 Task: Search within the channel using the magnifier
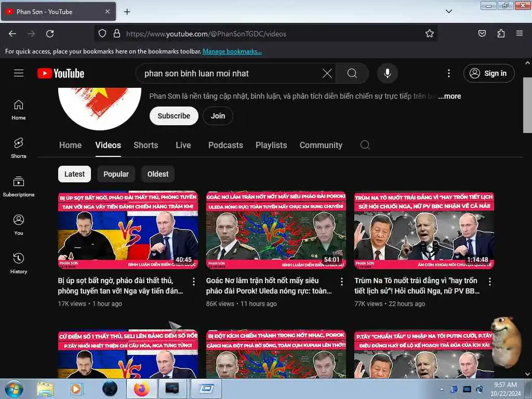[365, 145]
